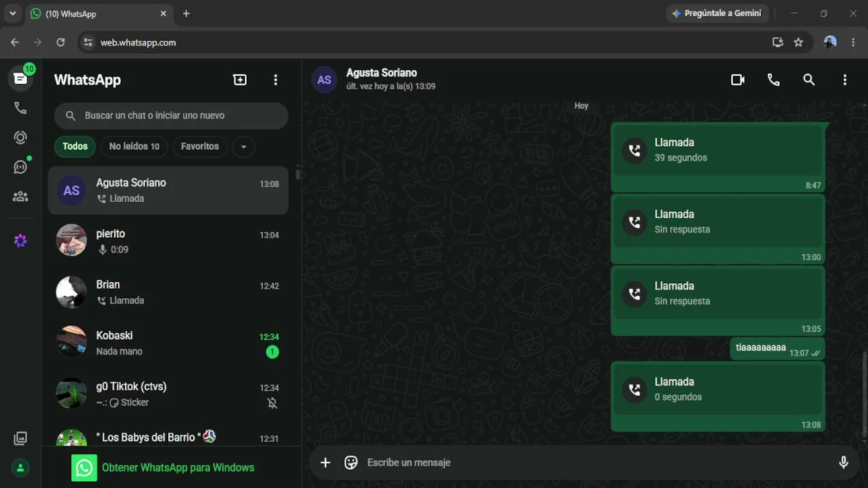Open the Meta AI sidebar icon

20,241
